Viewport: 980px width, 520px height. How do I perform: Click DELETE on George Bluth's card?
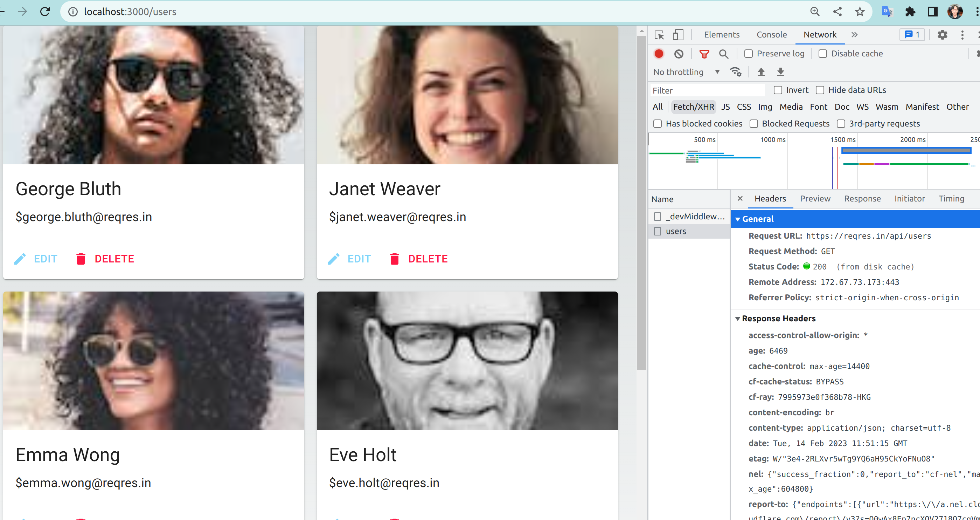click(x=105, y=259)
